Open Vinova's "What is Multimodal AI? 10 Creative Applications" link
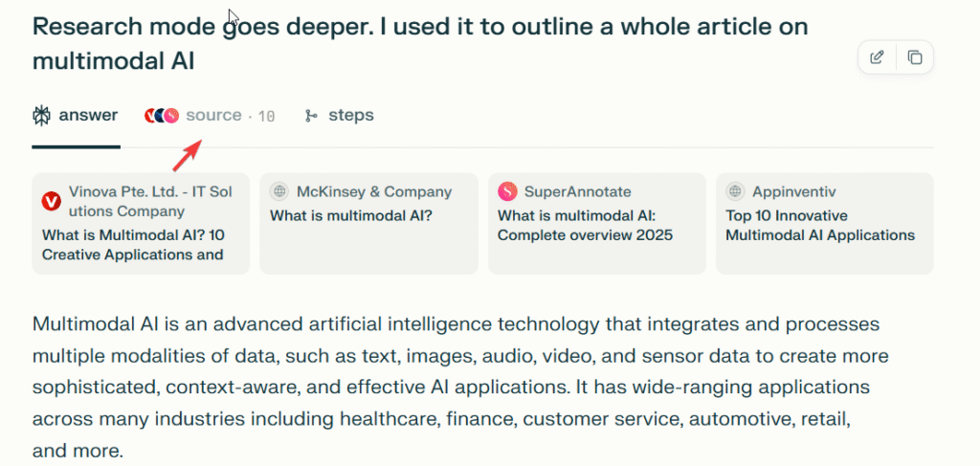Viewport: 980px width, 466px height. click(x=132, y=244)
